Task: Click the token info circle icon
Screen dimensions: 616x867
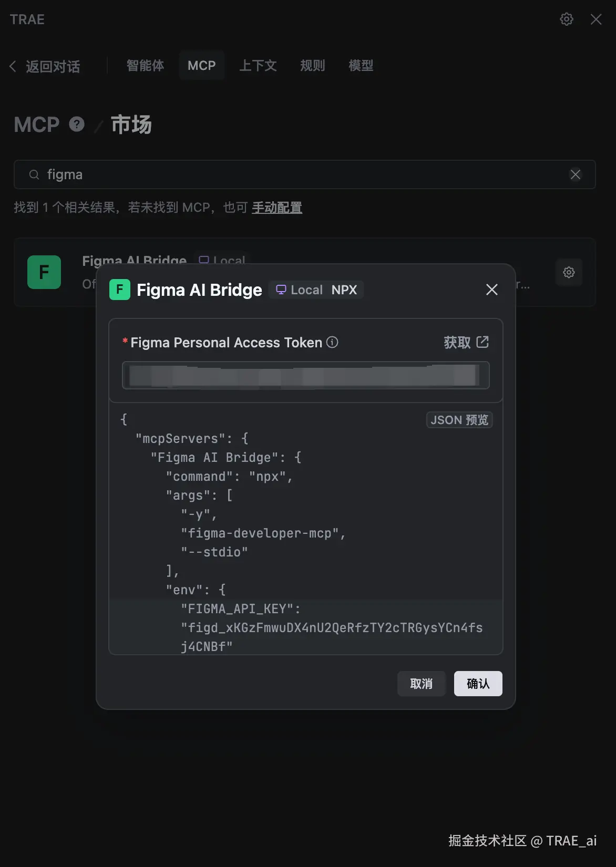Action: (x=332, y=343)
